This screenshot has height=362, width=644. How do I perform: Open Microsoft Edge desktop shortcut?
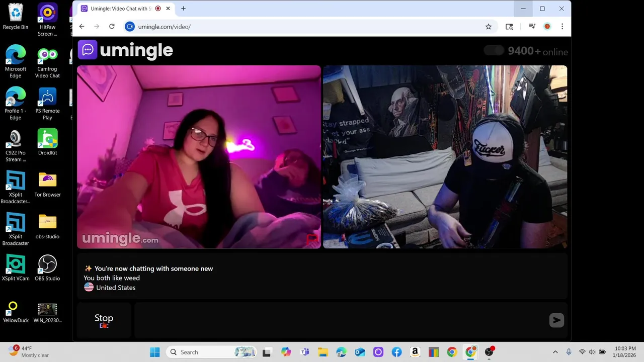[x=16, y=62]
